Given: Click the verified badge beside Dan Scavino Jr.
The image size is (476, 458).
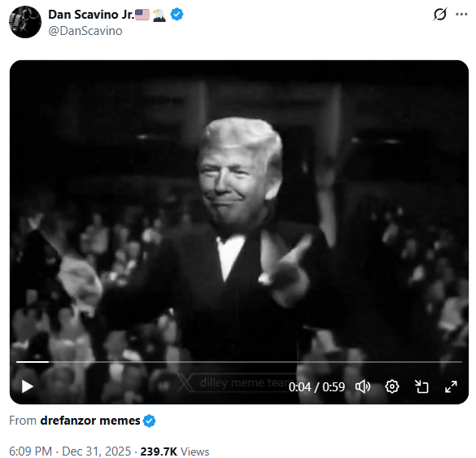Looking at the screenshot, I should click(177, 15).
